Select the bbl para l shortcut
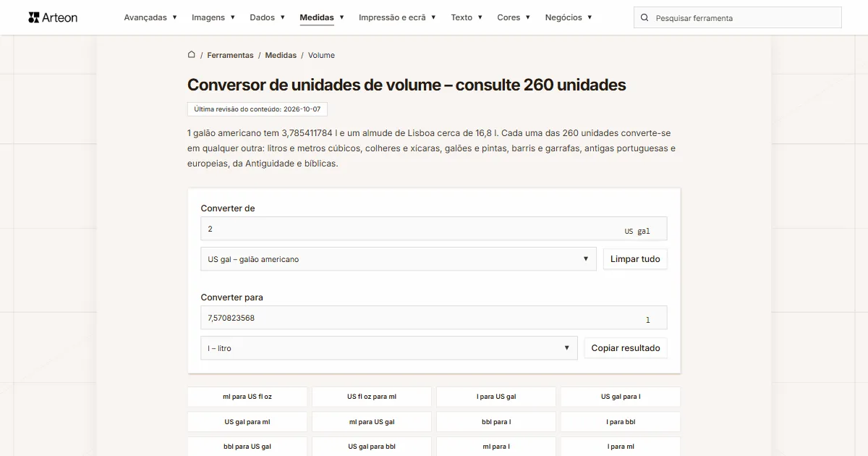The image size is (868, 456). point(496,422)
